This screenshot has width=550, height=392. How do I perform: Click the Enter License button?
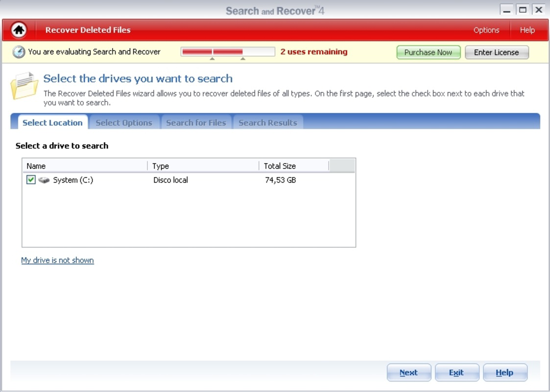(x=497, y=52)
